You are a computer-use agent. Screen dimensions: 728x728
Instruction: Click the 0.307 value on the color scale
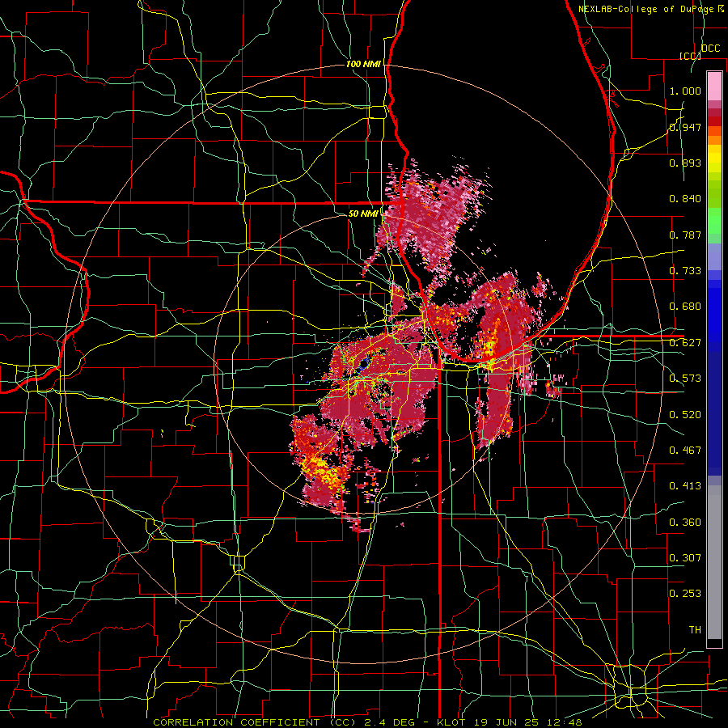click(685, 558)
